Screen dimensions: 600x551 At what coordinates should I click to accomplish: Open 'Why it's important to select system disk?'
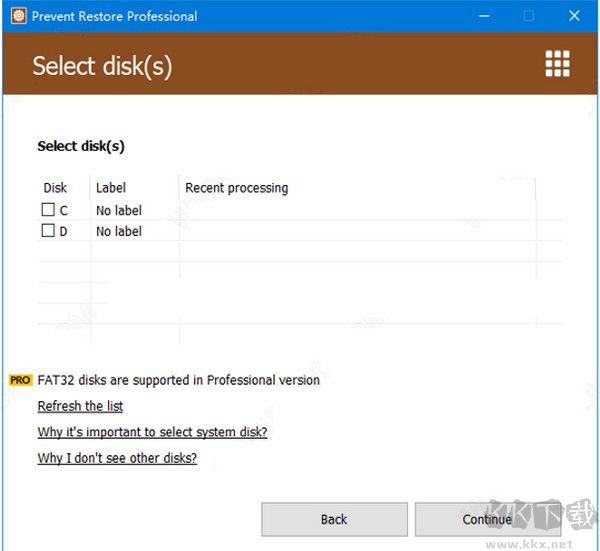tap(152, 432)
